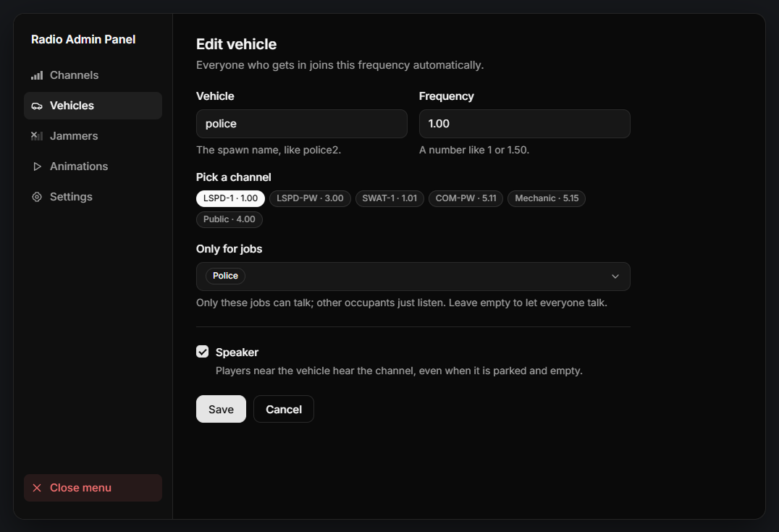Click the Channels signal bars icon

(x=37, y=75)
